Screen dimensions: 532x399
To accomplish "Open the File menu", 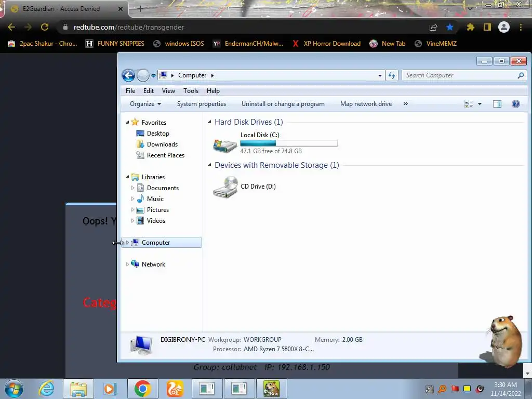I will tap(130, 90).
